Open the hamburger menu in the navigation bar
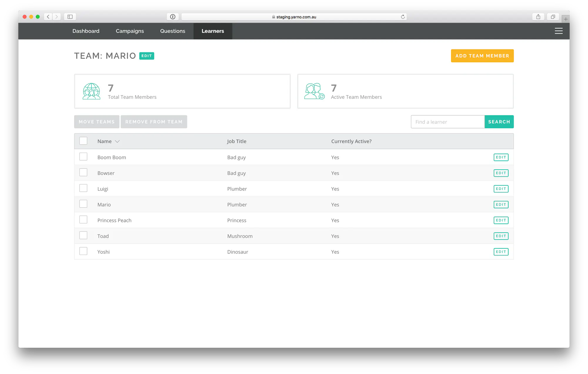 (x=559, y=31)
